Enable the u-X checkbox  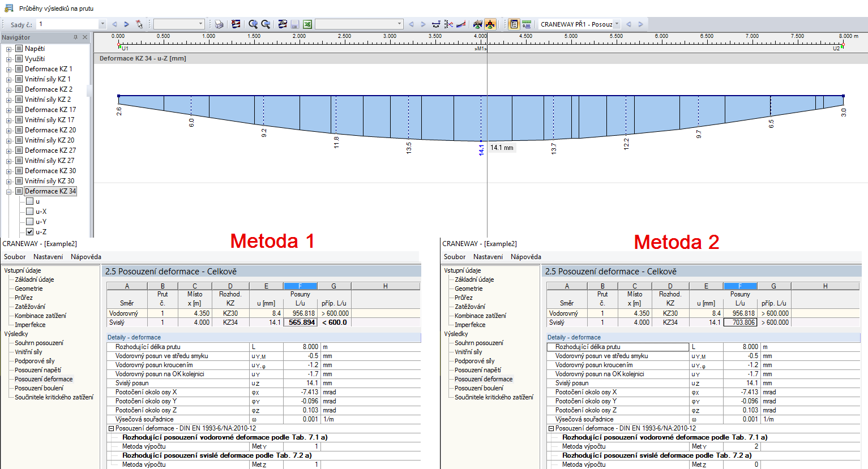tap(30, 212)
